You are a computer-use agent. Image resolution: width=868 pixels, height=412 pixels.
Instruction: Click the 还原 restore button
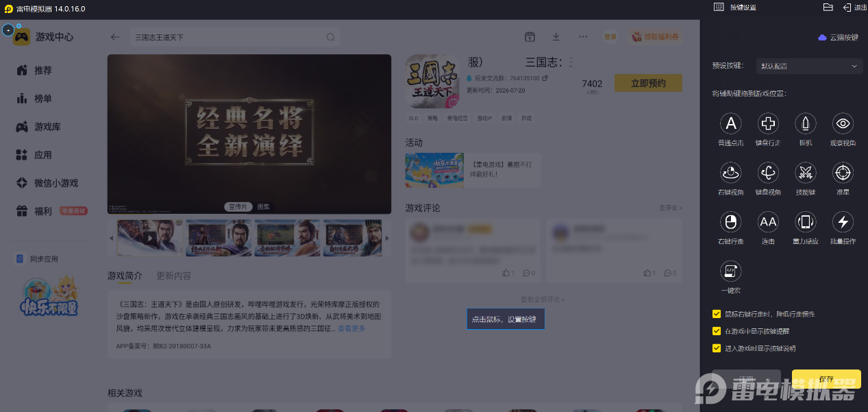click(x=746, y=379)
